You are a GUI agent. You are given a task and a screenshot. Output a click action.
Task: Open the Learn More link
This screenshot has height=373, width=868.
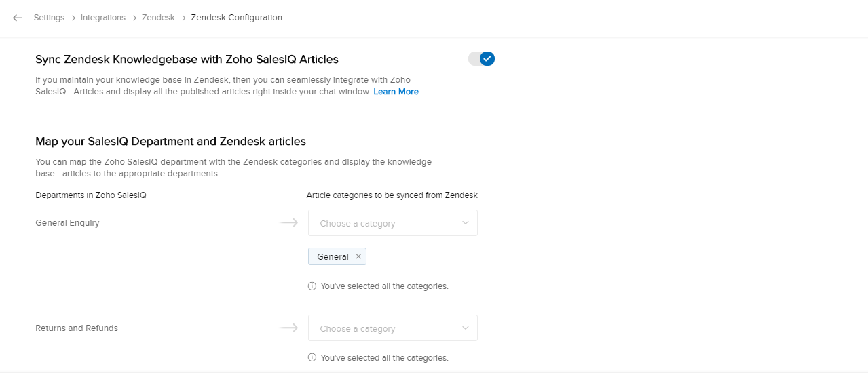tap(396, 92)
